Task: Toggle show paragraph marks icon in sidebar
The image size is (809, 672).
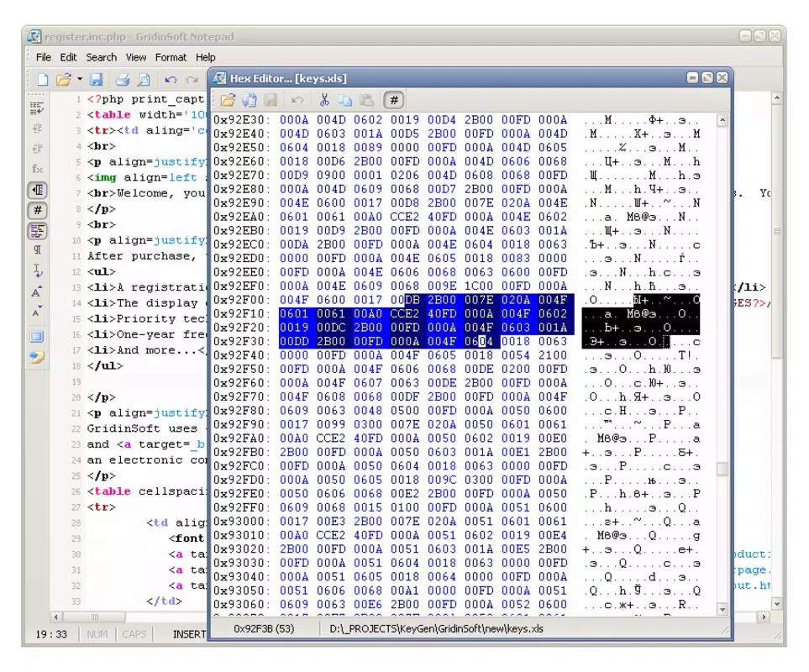Action: click(x=37, y=250)
